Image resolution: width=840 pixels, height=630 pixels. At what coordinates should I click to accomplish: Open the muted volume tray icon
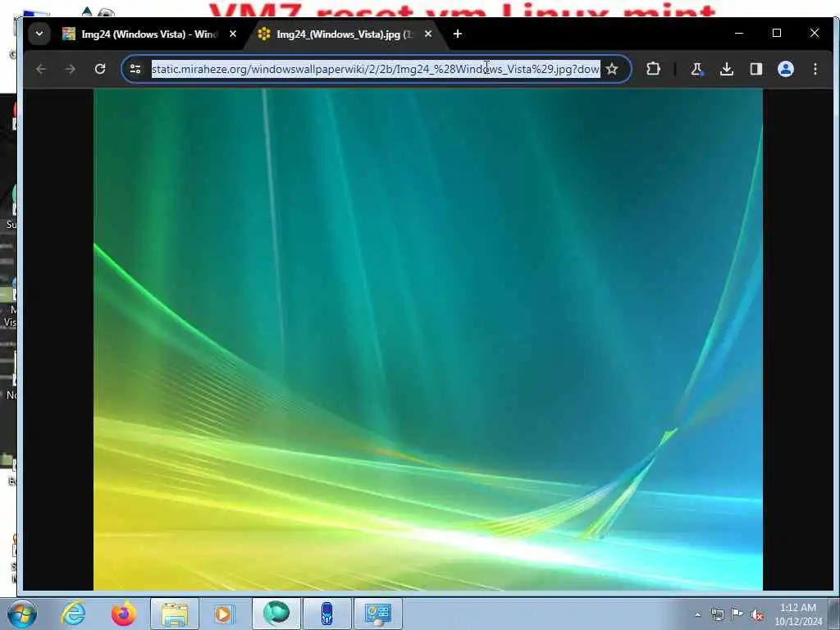click(x=757, y=614)
